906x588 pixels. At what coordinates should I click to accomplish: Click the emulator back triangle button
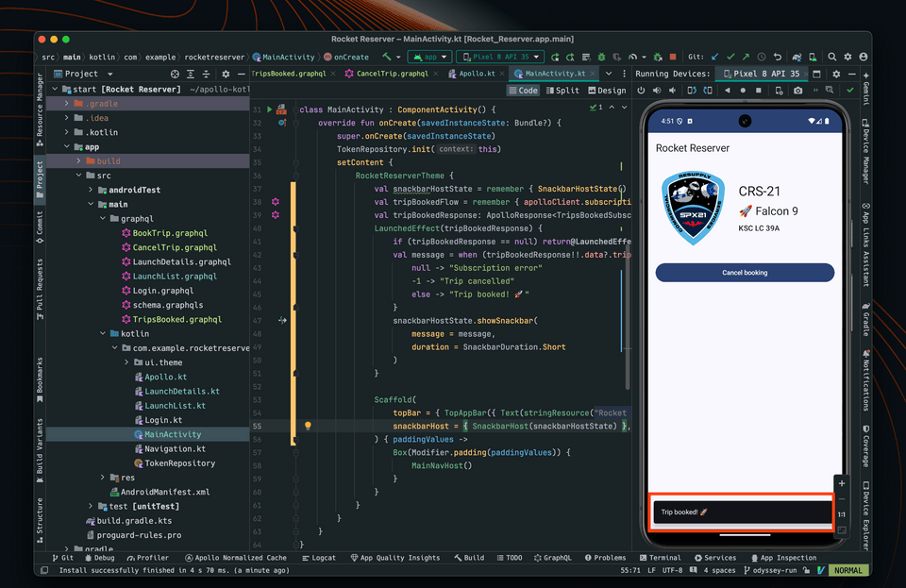pos(728,90)
